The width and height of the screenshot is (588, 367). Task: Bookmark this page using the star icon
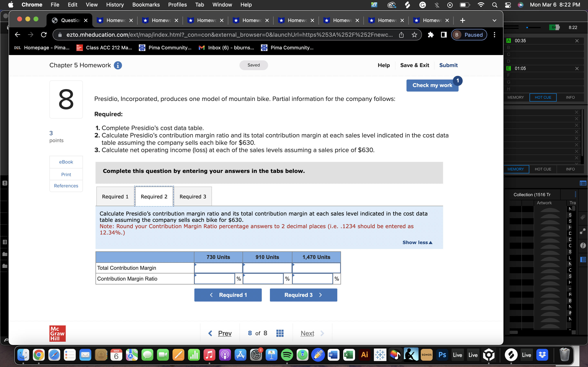414,34
